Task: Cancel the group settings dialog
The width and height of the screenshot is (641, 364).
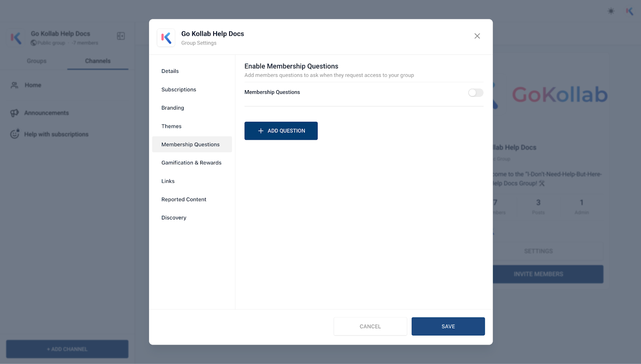Action: pos(370,326)
